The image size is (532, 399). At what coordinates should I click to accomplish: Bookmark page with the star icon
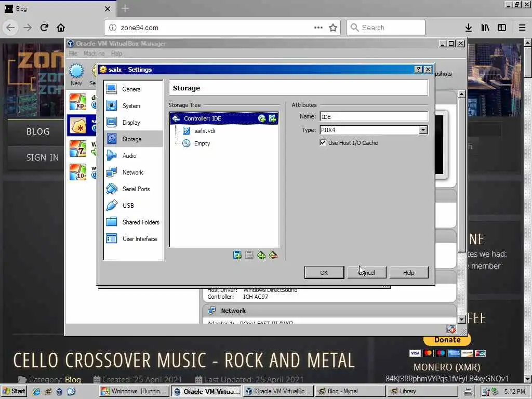click(x=333, y=28)
